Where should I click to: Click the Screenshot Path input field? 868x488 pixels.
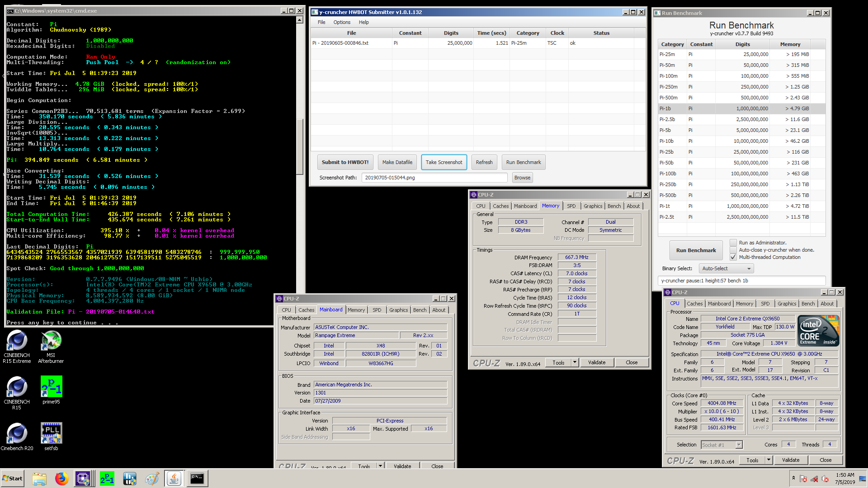(434, 178)
